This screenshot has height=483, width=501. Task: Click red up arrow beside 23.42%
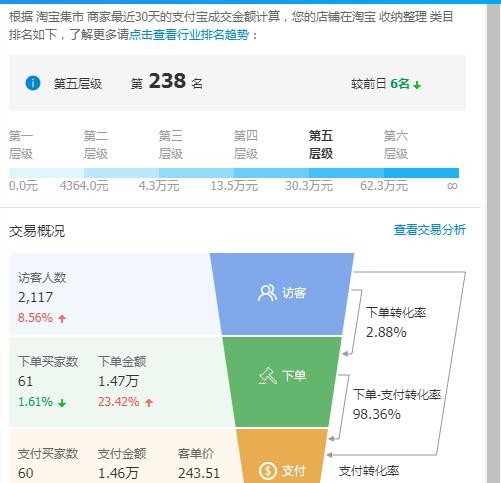coord(149,403)
